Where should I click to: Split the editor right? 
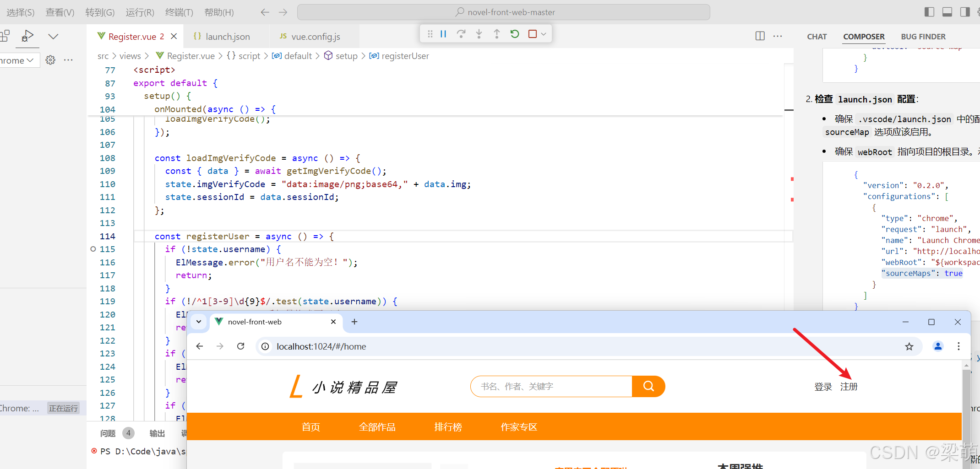(x=760, y=36)
